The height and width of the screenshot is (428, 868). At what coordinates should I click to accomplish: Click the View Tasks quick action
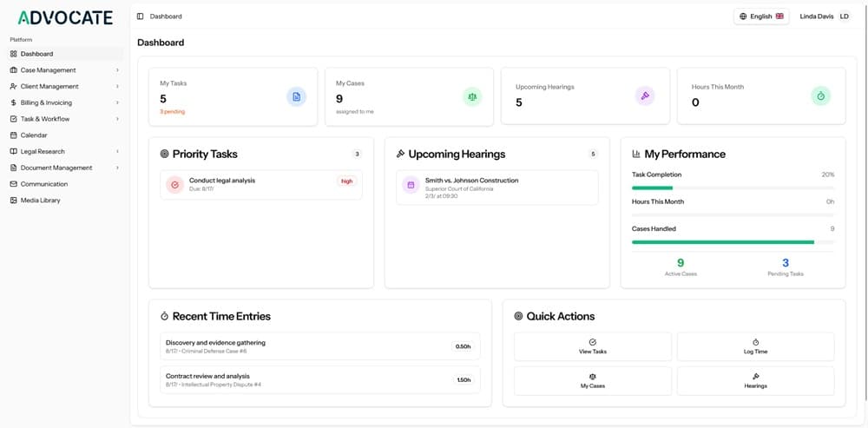click(593, 346)
